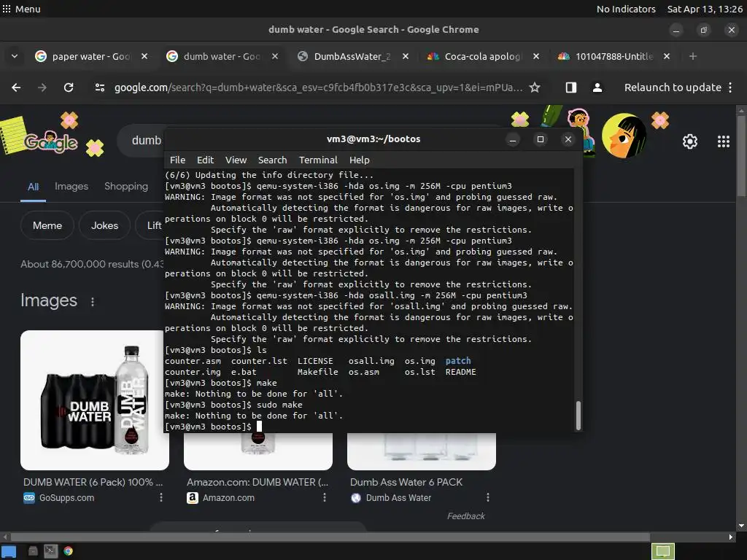The image size is (747, 560).
Task: Click the 'patch' directory name in terminal
Action: click(458, 361)
